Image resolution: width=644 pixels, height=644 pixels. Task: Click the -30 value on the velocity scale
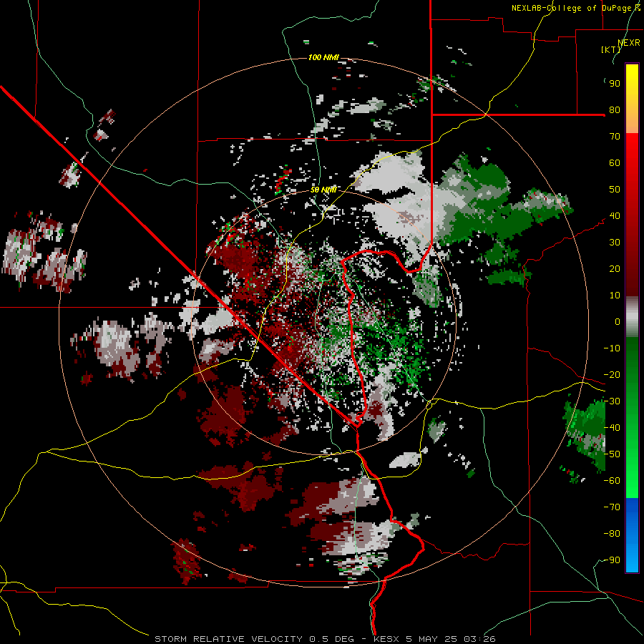[612, 401]
